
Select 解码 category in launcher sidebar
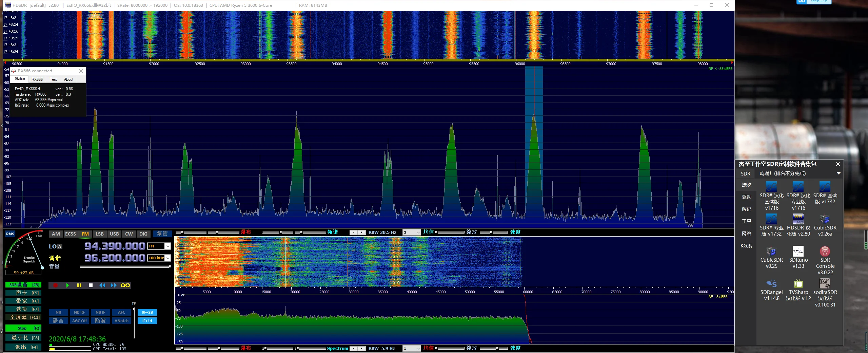746,209
